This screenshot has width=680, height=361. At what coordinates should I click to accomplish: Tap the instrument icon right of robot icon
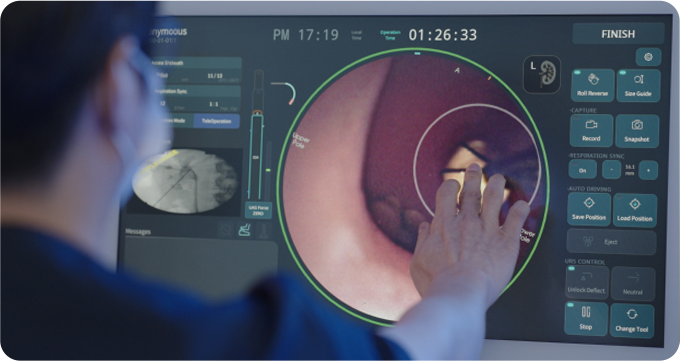tap(263, 231)
